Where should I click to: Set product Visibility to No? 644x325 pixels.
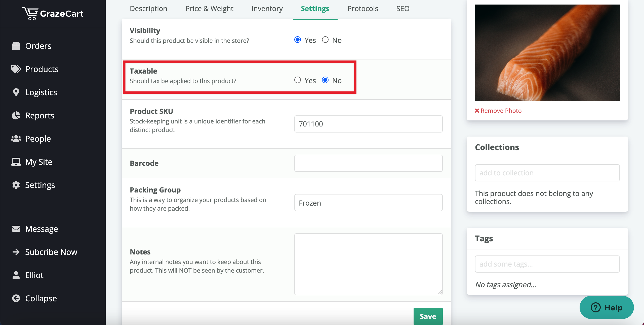[x=325, y=40]
